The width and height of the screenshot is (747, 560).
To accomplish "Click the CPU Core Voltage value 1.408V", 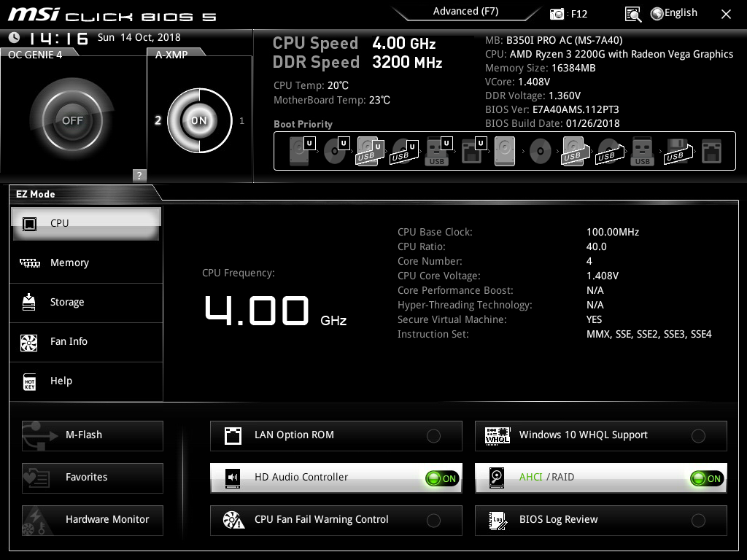I will [x=603, y=276].
